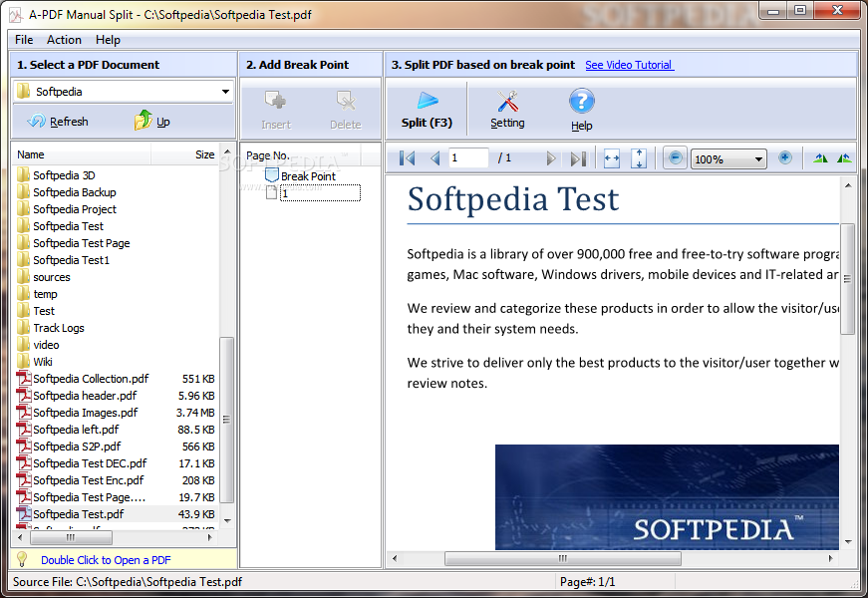868x598 pixels.
Task: Maximize the A-PDF Manual Split window
Action: pos(800,10)
